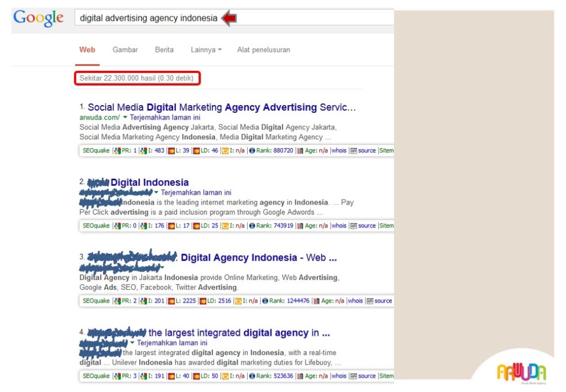Click the Google search input field
This screenshot has height=392, width=566.
tap(234, 18)
